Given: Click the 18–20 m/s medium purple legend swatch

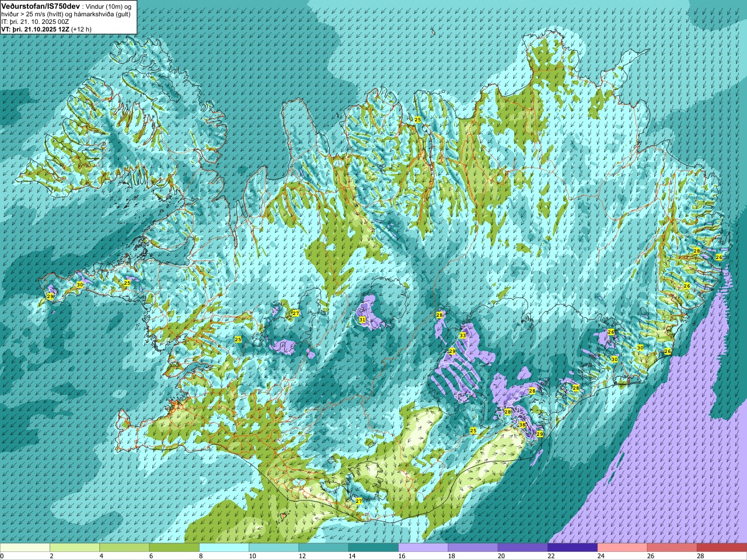Looking at the screenshot, I should (473, 548).
